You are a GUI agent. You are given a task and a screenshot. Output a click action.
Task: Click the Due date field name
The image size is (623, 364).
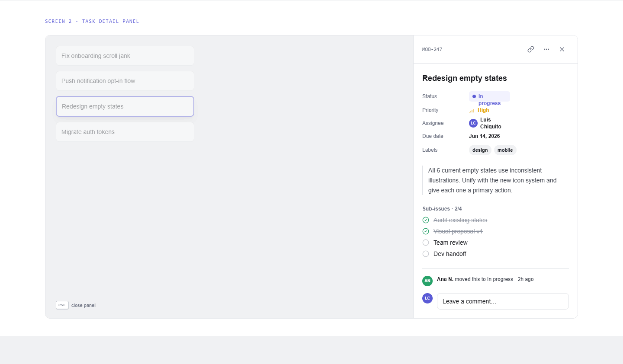(x=433, y=136)
